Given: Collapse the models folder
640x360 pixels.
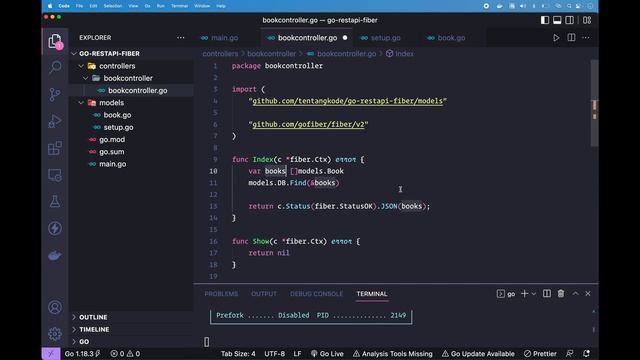Looking at the screenshot, I should (81, 102).
